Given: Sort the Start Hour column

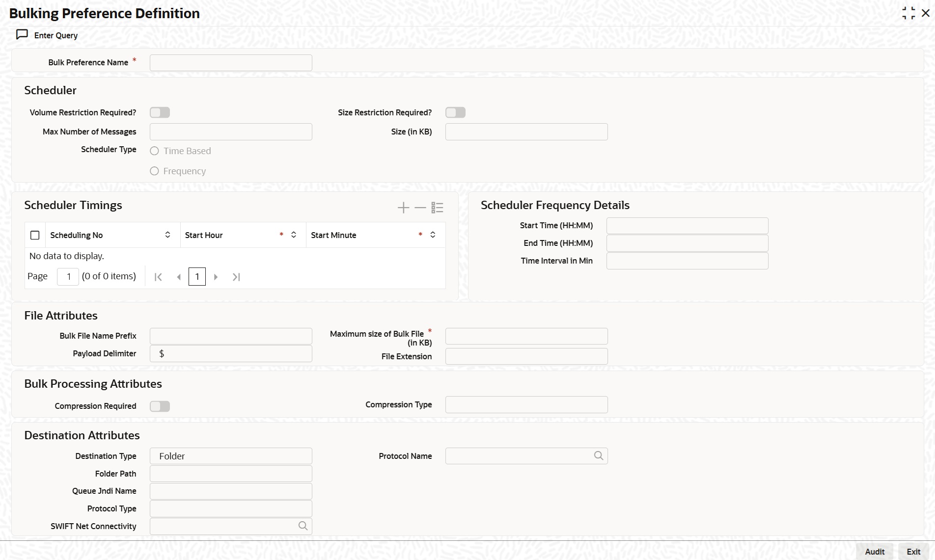Looking at the screenshot, I should pos(294,235).
